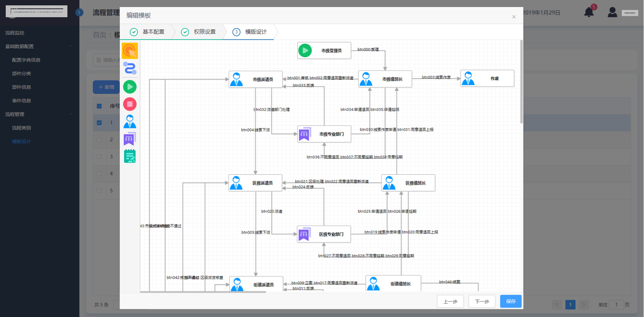Image resolution: width=644 pixels, height=317 pixels.
Task: Check the row 4 checkbox
Action: pyautogui.click(x=99, y=174)
